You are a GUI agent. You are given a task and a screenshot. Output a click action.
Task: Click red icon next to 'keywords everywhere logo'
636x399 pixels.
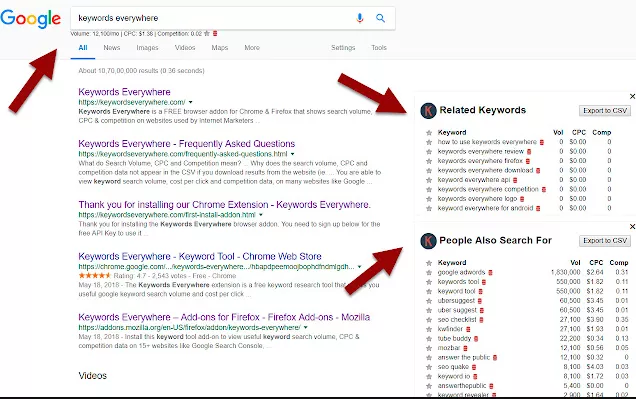point(522,199)
